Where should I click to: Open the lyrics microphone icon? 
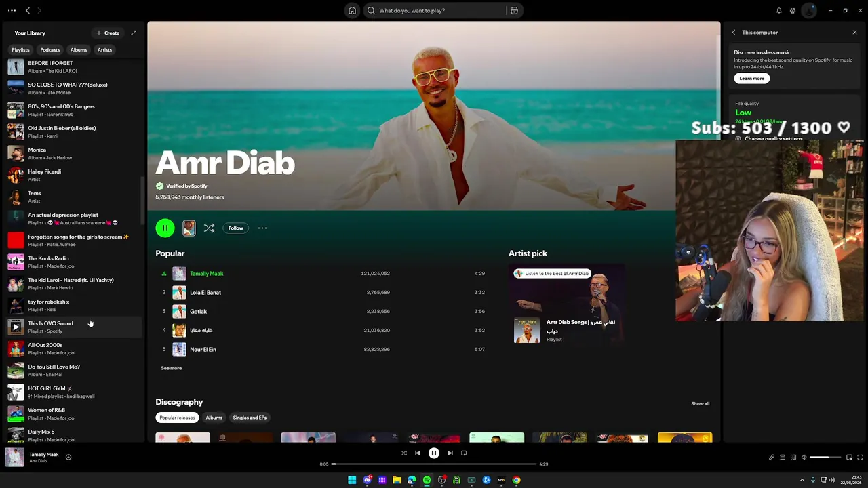pos(771,457)
